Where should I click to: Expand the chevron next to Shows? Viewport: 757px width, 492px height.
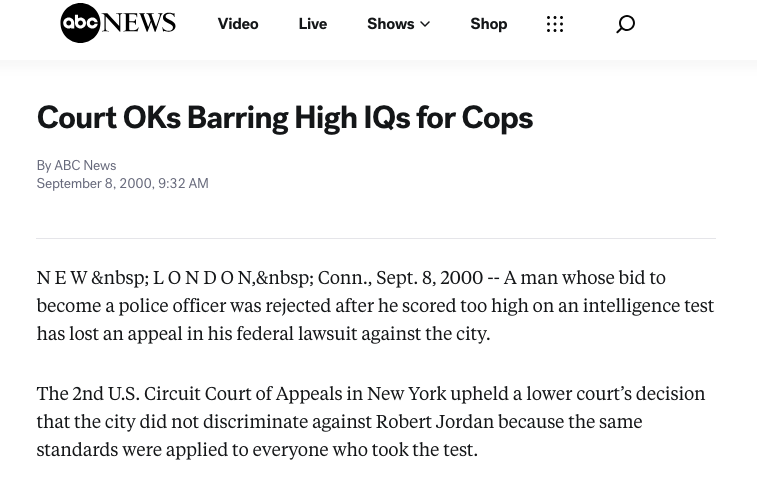tap(425, 24)
